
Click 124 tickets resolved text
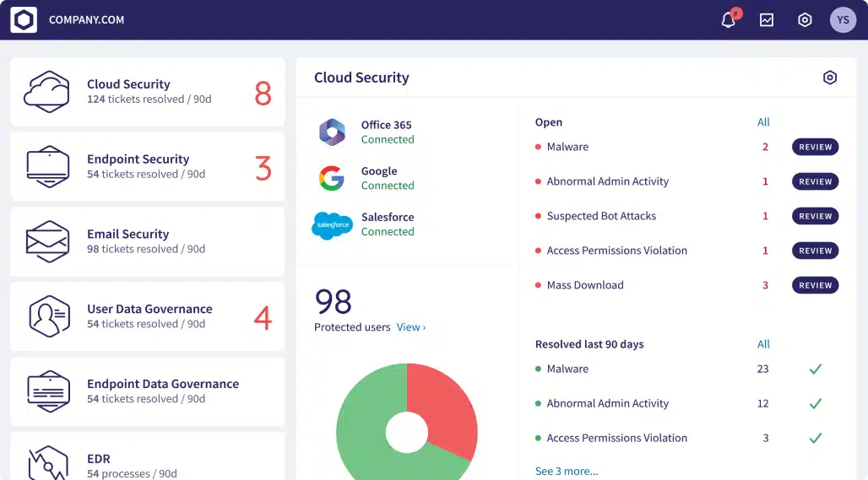click(x=149, y=99)
